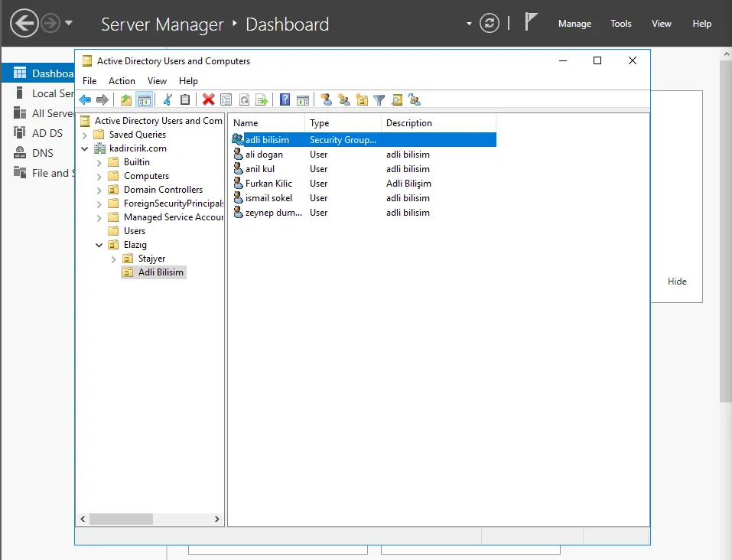
Task: Open the File menu in ADUC
Action: coord(89,81)
